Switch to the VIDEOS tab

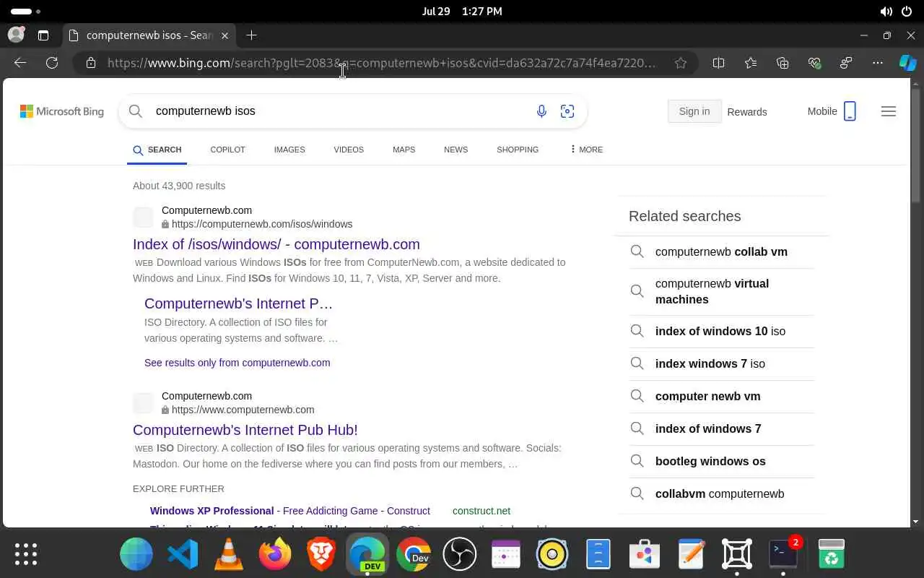pyautogui.click(x=349, y=150)
